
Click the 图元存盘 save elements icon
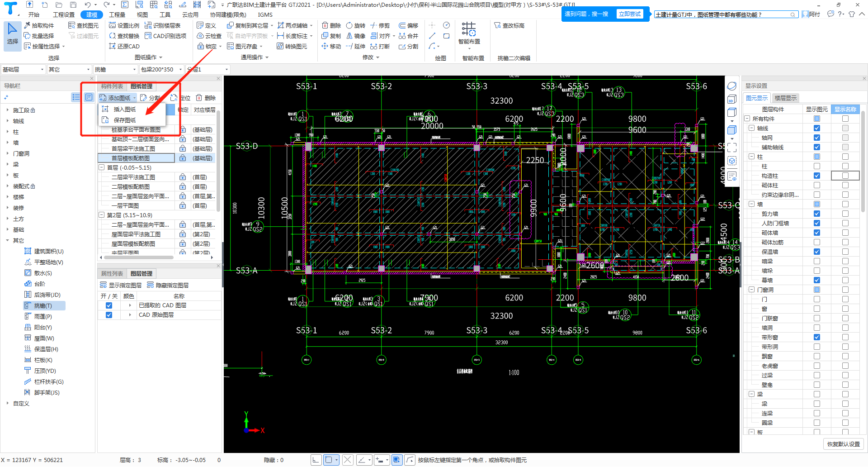[x=231, y=46]
